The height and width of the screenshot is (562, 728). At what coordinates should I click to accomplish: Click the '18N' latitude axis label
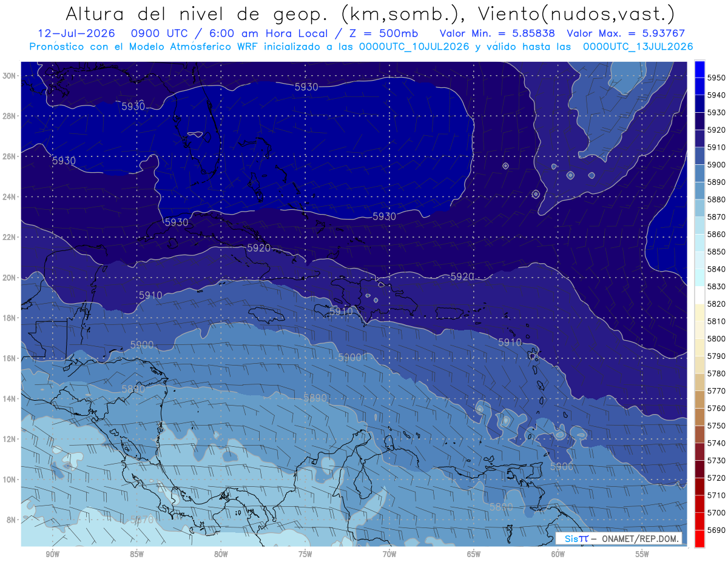(9, 318)
